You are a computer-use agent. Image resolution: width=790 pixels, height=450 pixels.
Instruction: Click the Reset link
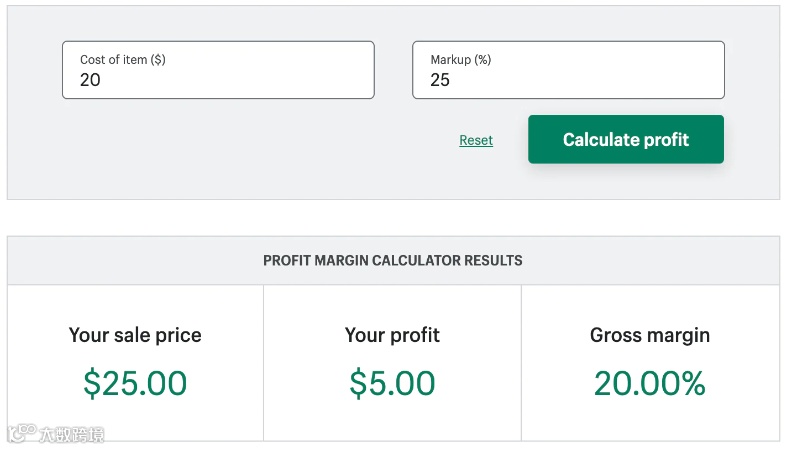pos(476,141)
